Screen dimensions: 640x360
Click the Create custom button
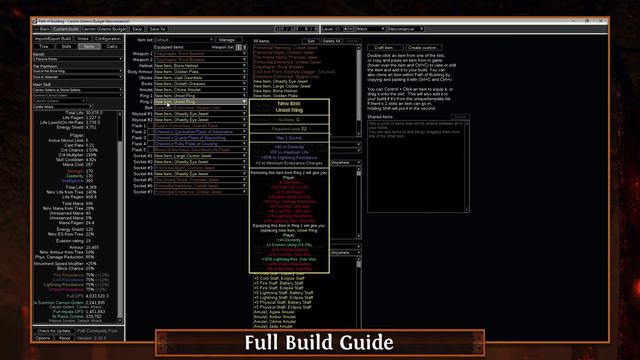click(x=423, y=48)
